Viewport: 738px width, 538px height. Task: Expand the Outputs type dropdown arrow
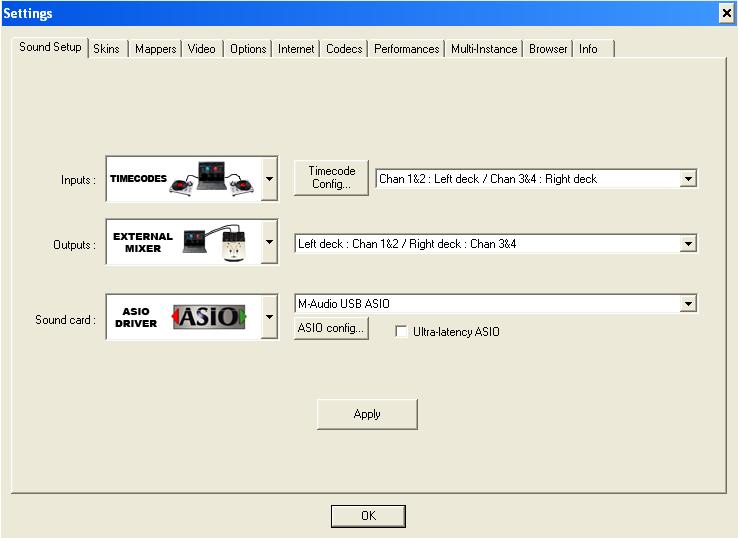coord(269,242)
